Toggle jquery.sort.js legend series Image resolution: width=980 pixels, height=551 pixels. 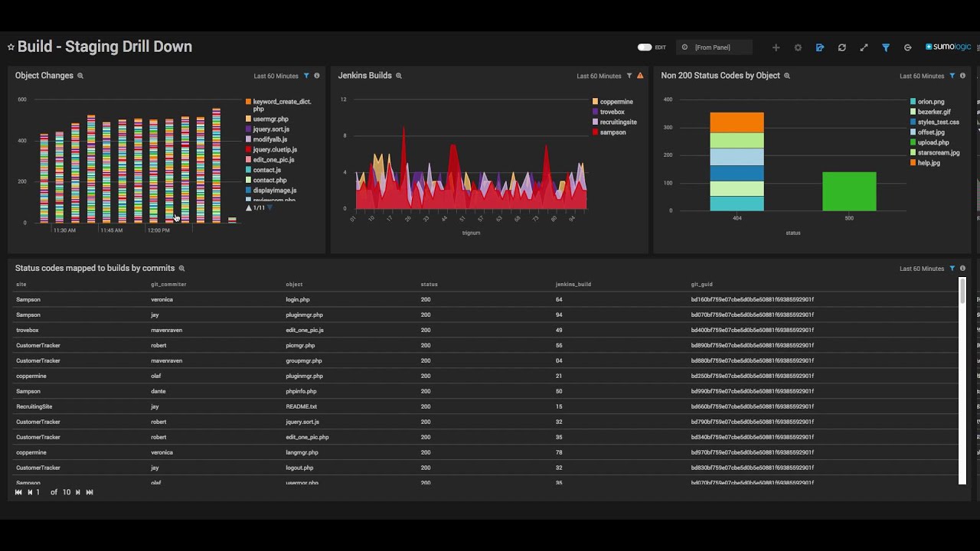point(267,129)
